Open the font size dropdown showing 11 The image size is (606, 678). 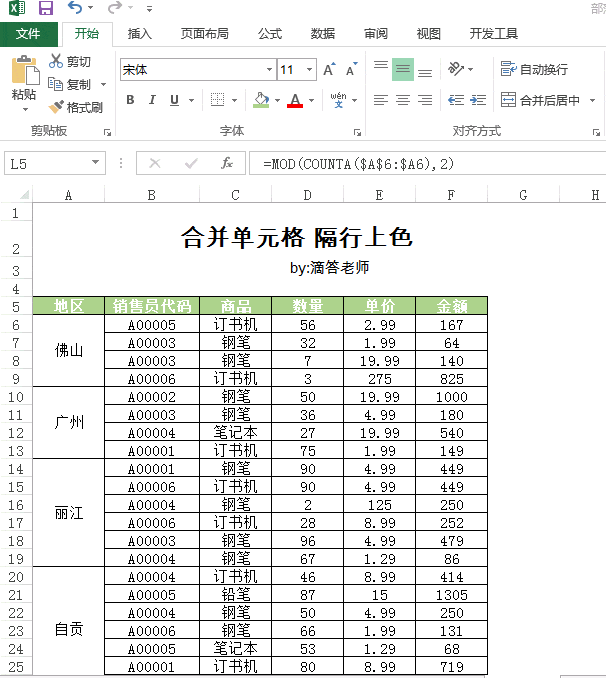click(x=309, y=70)
